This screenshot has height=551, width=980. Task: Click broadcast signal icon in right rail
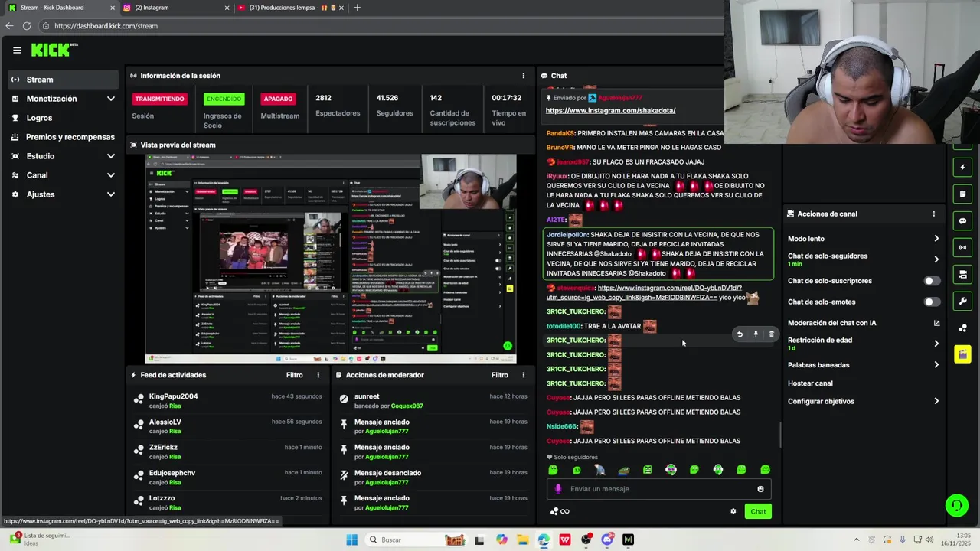[962, 247]
